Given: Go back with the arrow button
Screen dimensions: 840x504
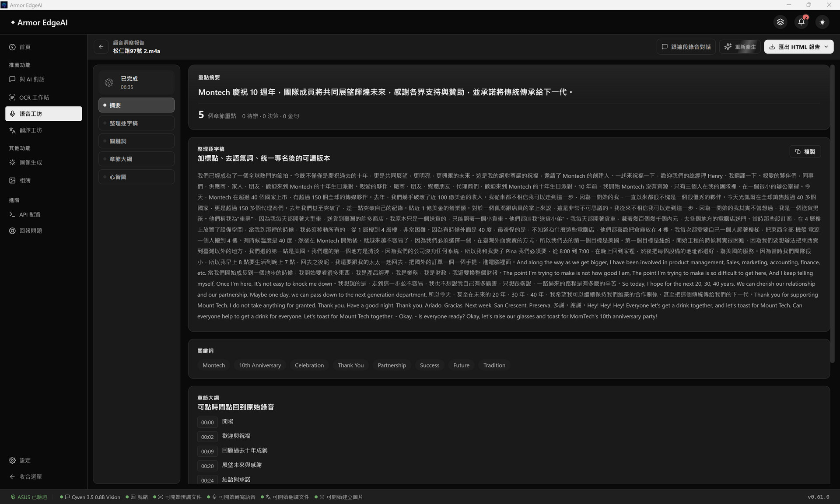Looking at the screenshot, I should [101, 47].
